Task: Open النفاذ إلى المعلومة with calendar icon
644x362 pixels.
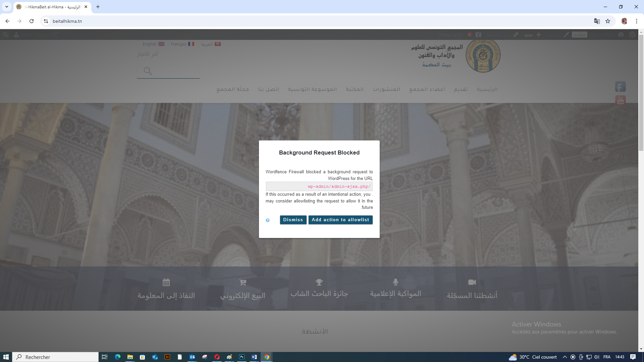Action: click(x=166, y=289)
